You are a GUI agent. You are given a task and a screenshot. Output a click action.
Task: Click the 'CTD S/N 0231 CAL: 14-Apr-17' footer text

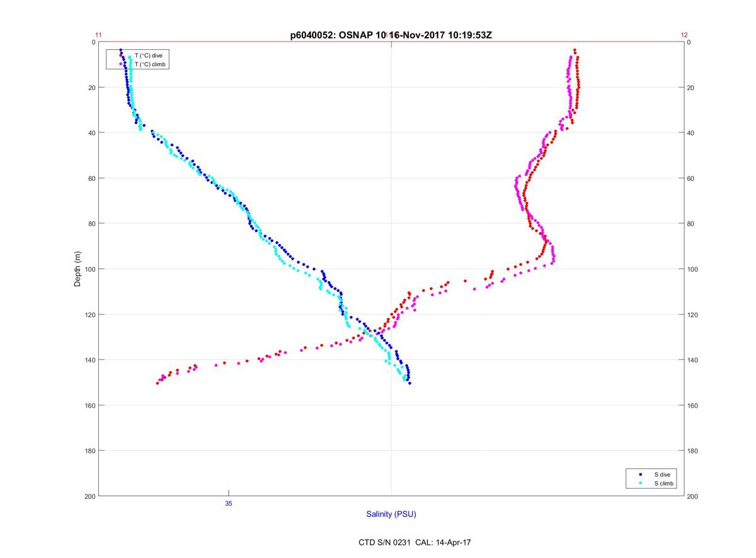[x=415, y=542]
